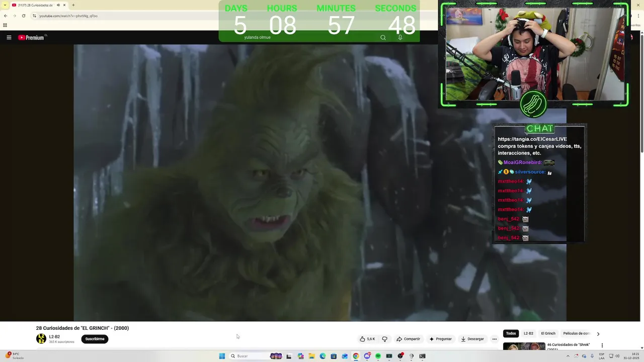Open Spotify from the taskbar

click(x=378, y=356)
